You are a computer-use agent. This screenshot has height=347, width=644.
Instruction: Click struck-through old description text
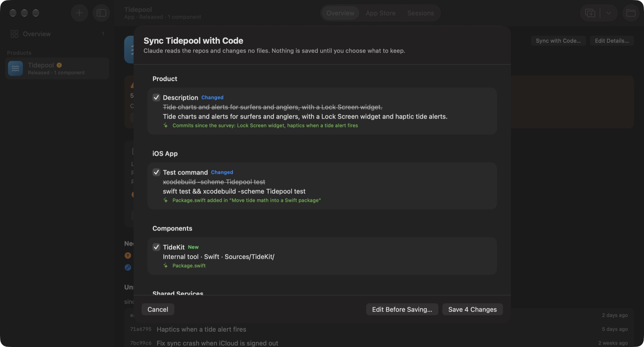coord(273,107)
